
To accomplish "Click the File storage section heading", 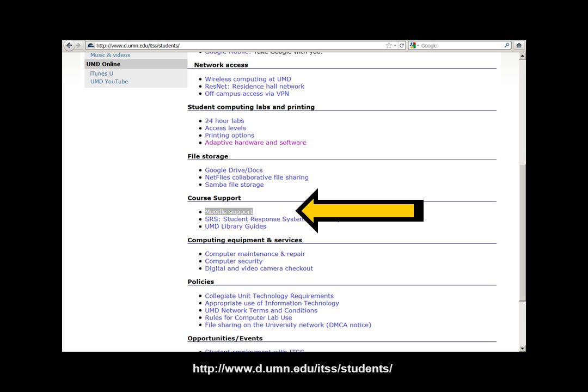I will pos(208,156).
